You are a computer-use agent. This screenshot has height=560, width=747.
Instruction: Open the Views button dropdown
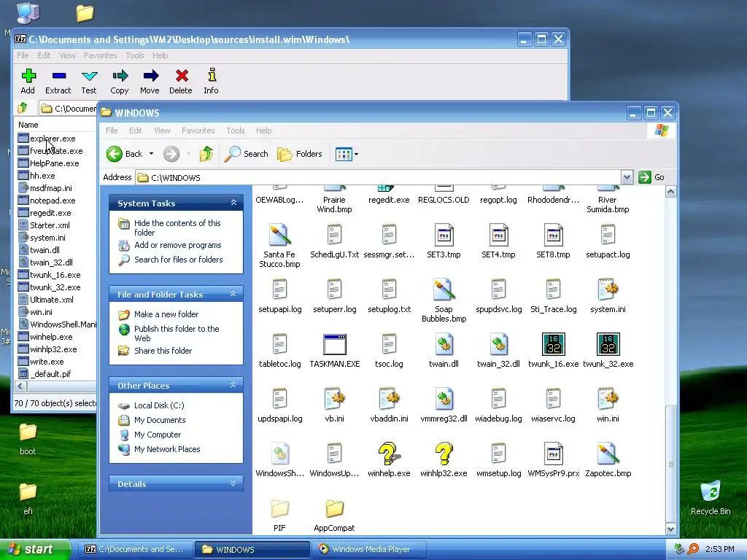pos(356,154)
